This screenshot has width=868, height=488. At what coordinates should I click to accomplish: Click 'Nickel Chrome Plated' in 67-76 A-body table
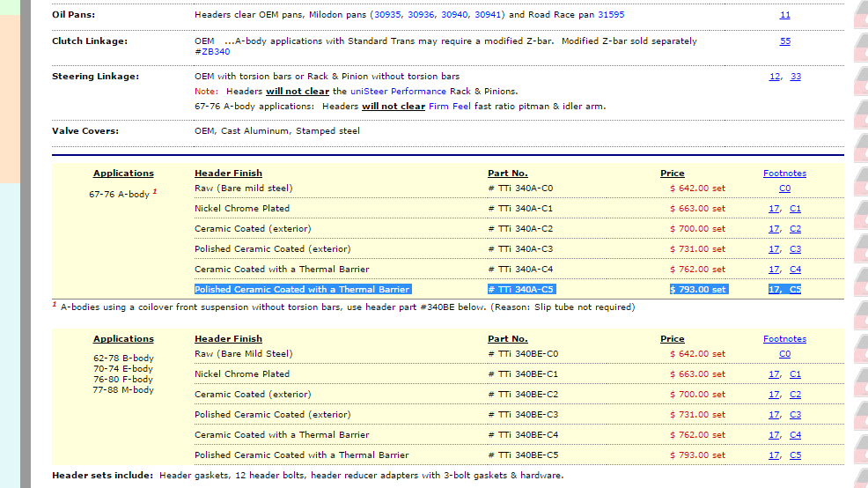(x=242, y=209)
